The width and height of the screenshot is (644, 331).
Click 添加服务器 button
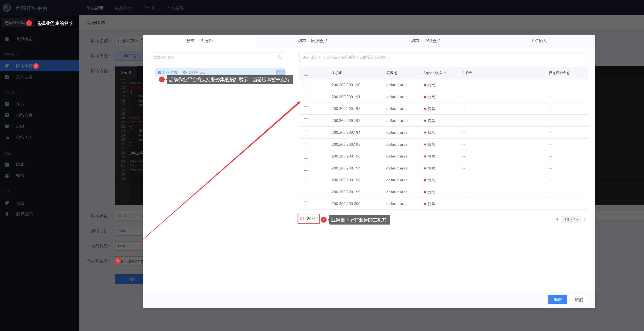coord(129,261)
